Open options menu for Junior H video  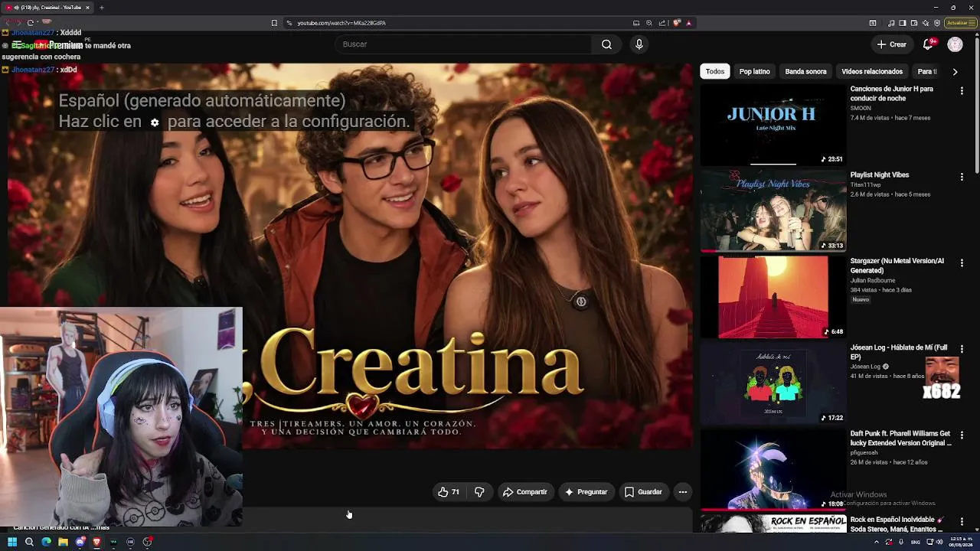[962, 90]
